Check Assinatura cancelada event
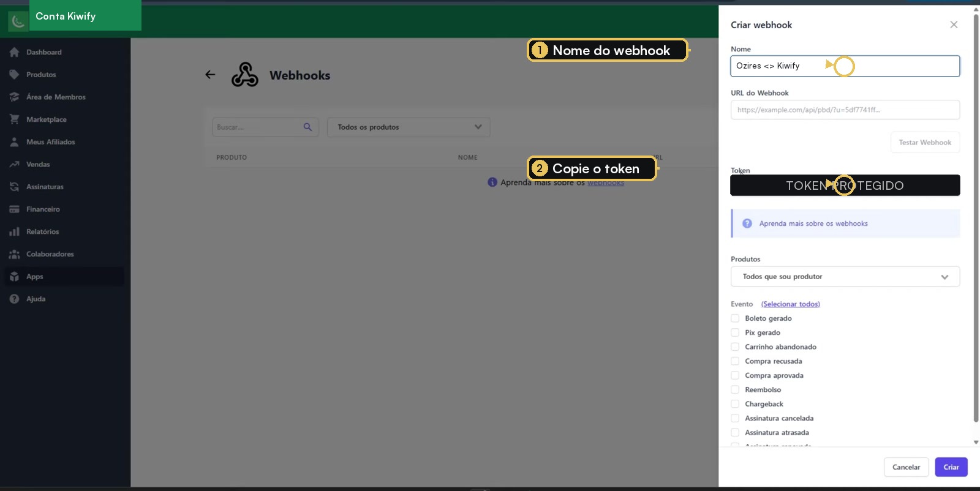Screen dimensions: 980x491 [735, 418]
